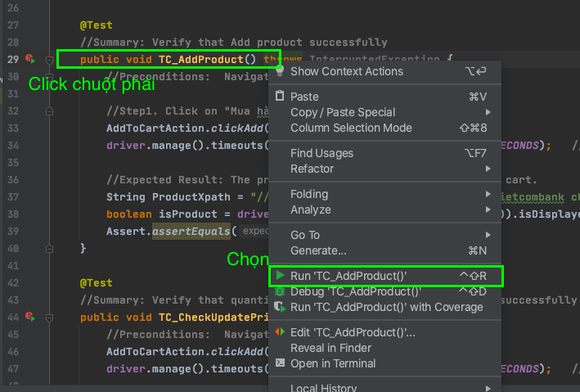Choose Reveal in Finder
Image resolution: width=580 pixels, height=392 pixels.
tap(384, 348)
